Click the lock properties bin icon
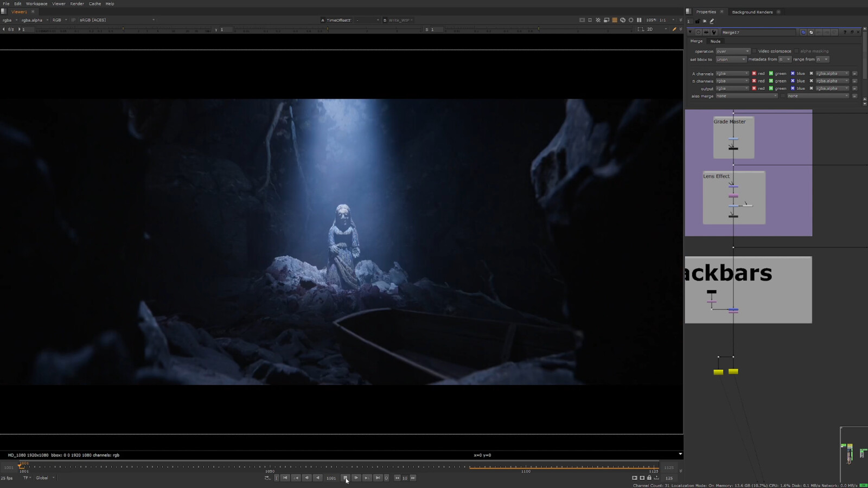The height and width of the screenshot is (488, 868). click(698, 22)
